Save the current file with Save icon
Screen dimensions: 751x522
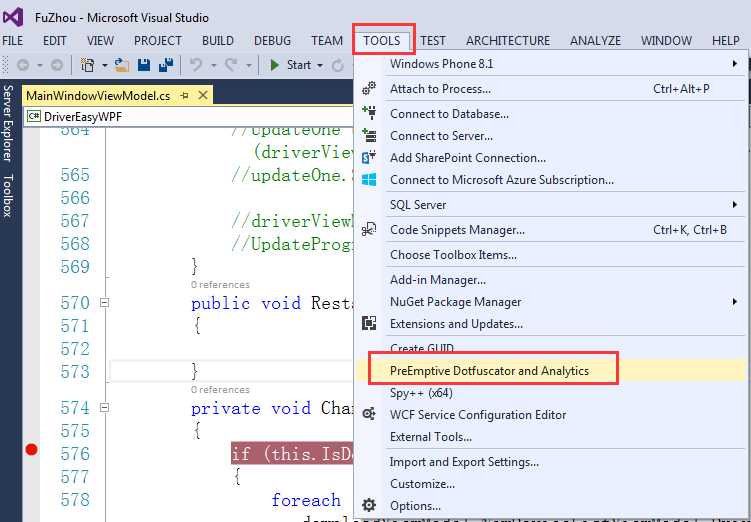(144, 65)
